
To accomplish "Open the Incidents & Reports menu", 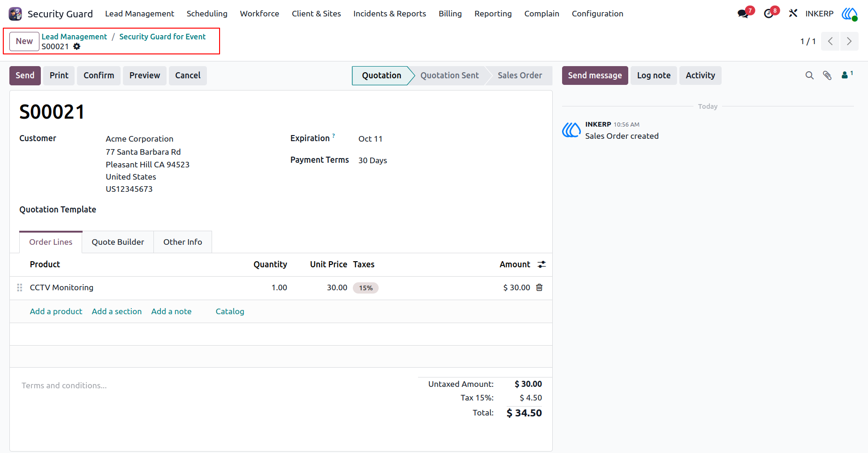I will [389, 14].
